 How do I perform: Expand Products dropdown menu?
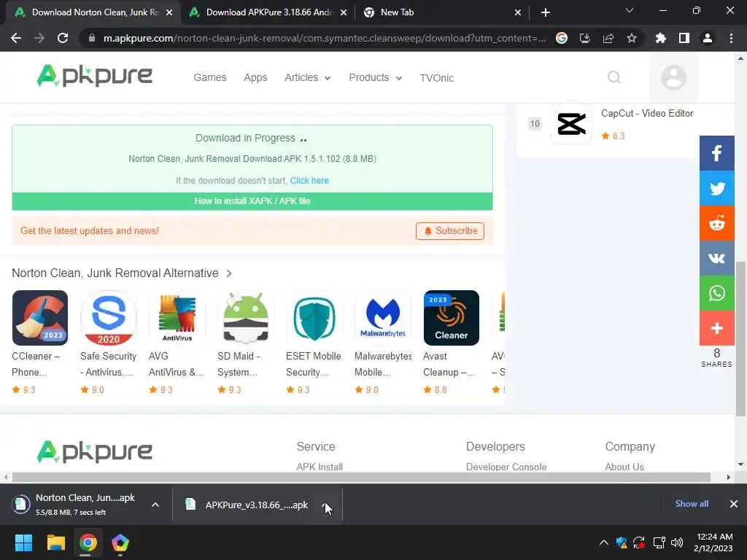pos(376,77)
